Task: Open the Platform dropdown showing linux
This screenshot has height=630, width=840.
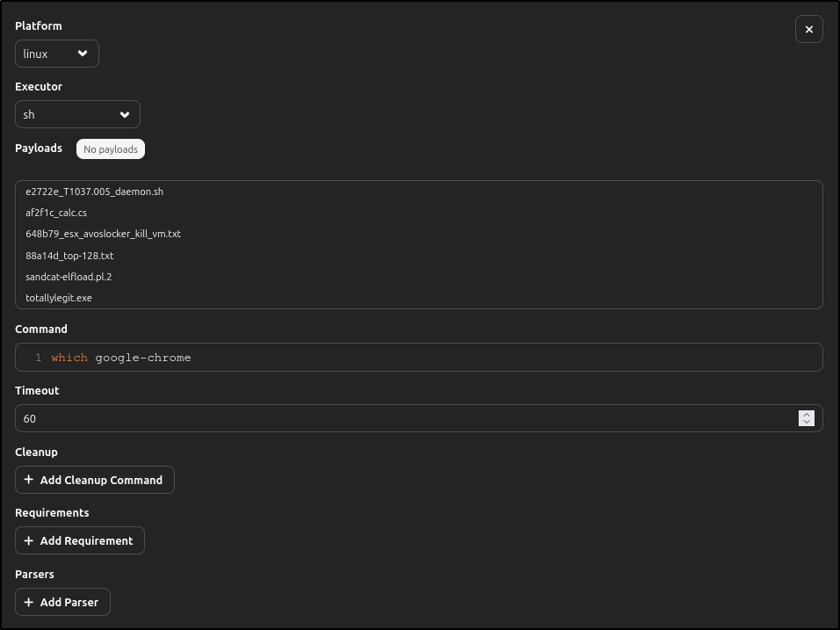Action: [x=57, y=54]
